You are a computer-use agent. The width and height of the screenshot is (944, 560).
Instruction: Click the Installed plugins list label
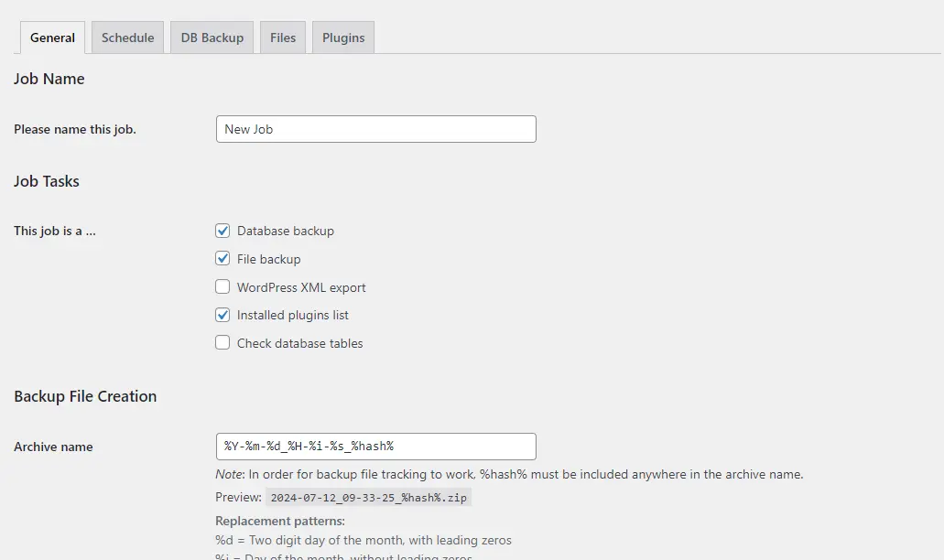[293, 315]
